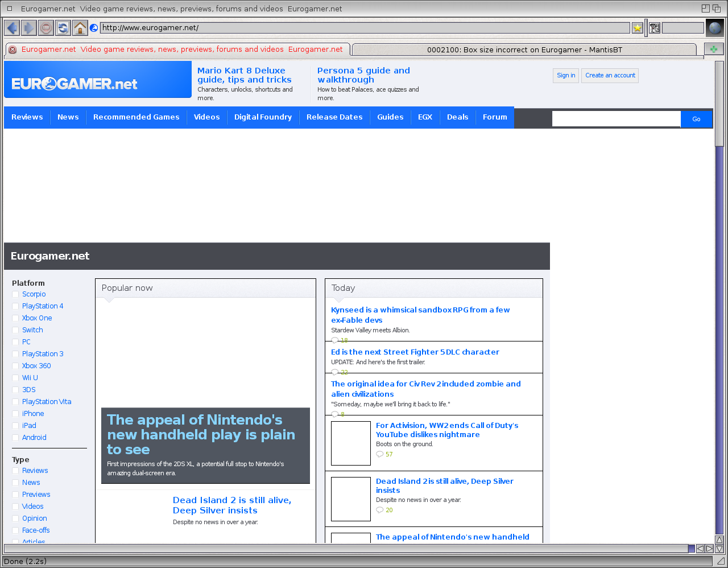Bookmark this page with the star icon
Screen dimensions: 728x568
(638, 27)
